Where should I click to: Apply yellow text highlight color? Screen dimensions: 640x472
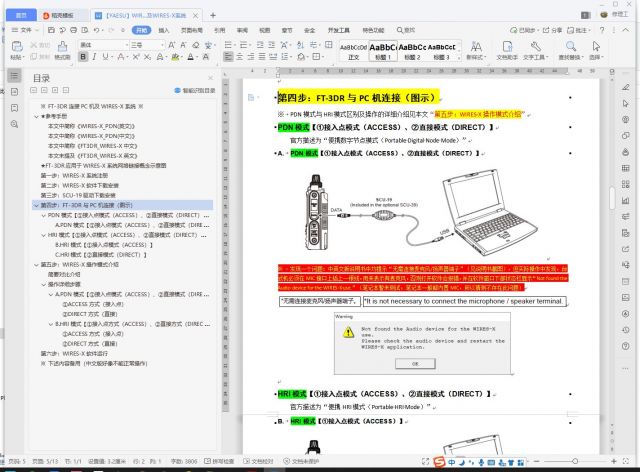[x=176, y=57]
